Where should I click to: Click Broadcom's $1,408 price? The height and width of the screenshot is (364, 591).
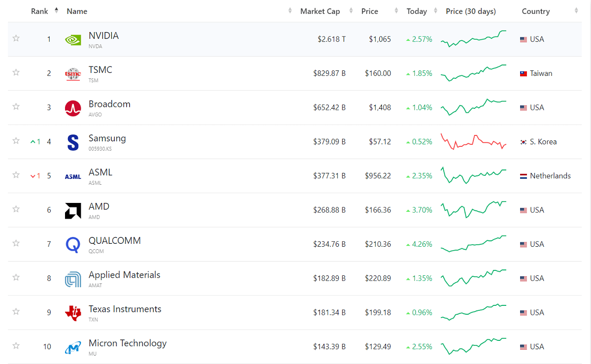pyautogui.click(x=380, y=107)
